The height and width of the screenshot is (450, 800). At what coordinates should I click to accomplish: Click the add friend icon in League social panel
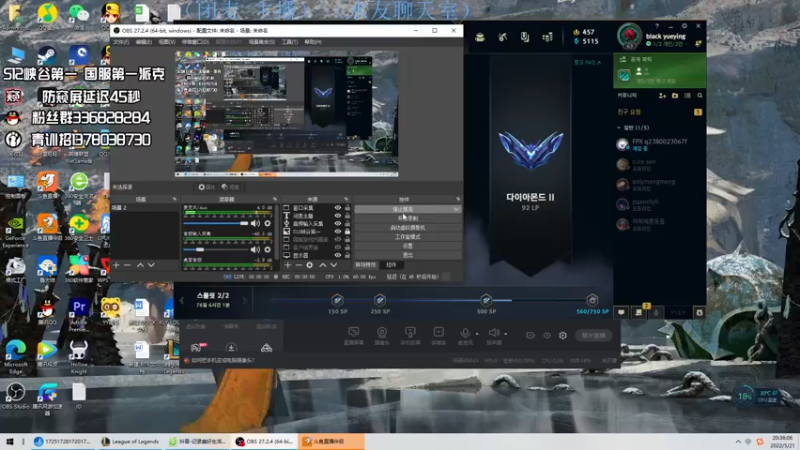(x=662, y=95)
